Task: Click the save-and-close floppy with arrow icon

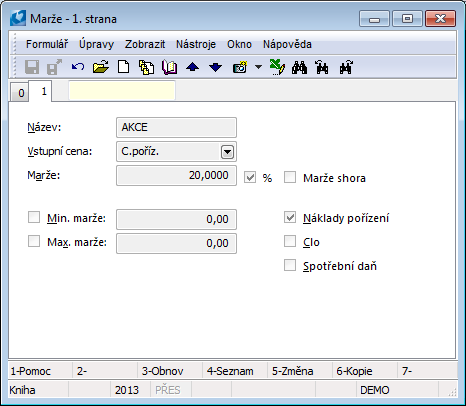Action: (x=54, y=67)
